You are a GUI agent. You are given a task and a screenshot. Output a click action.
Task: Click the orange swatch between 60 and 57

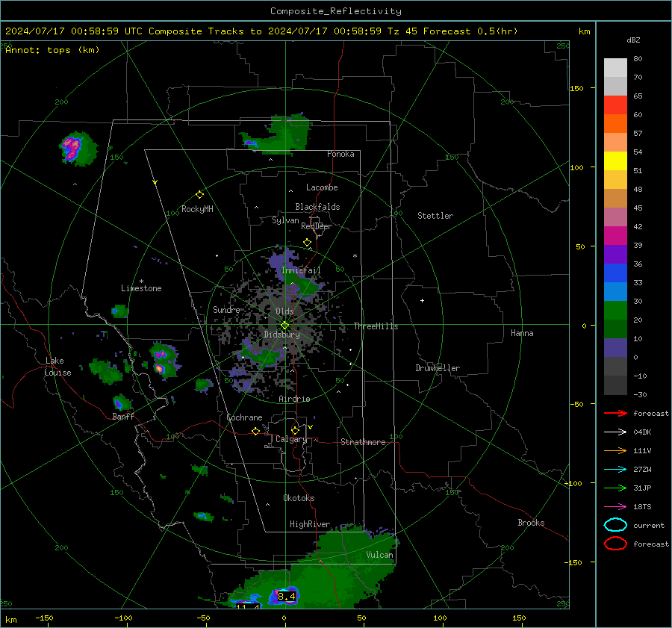[x=615, y=124]
